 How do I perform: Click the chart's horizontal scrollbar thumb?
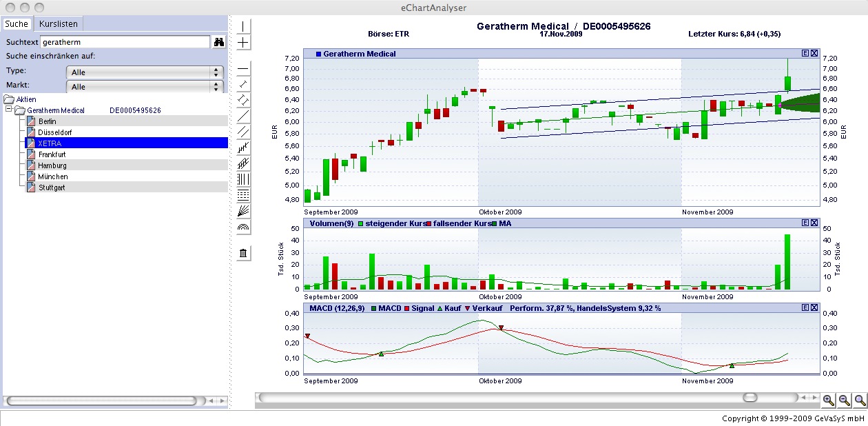(750, 398)
